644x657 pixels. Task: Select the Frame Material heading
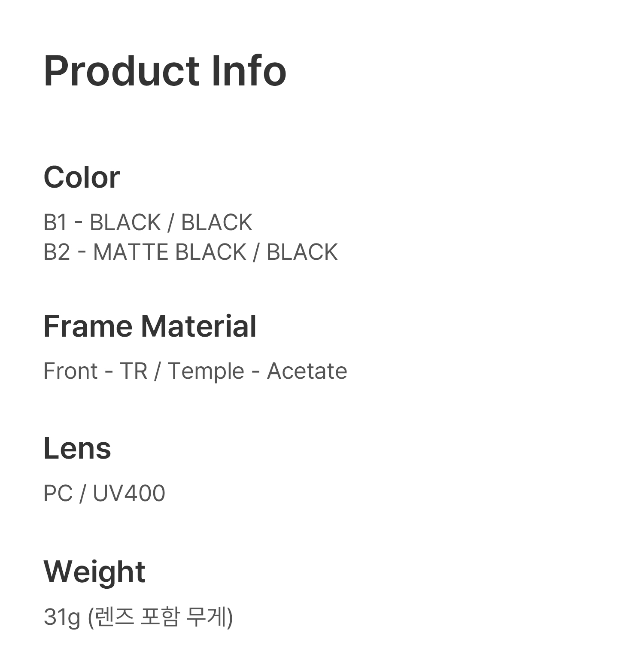[150, 326]
